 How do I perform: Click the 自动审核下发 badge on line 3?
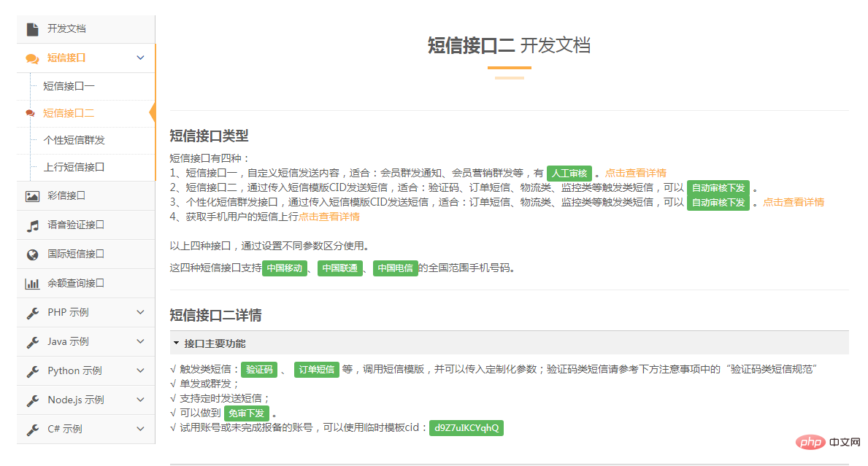click(x=718, y=203)
